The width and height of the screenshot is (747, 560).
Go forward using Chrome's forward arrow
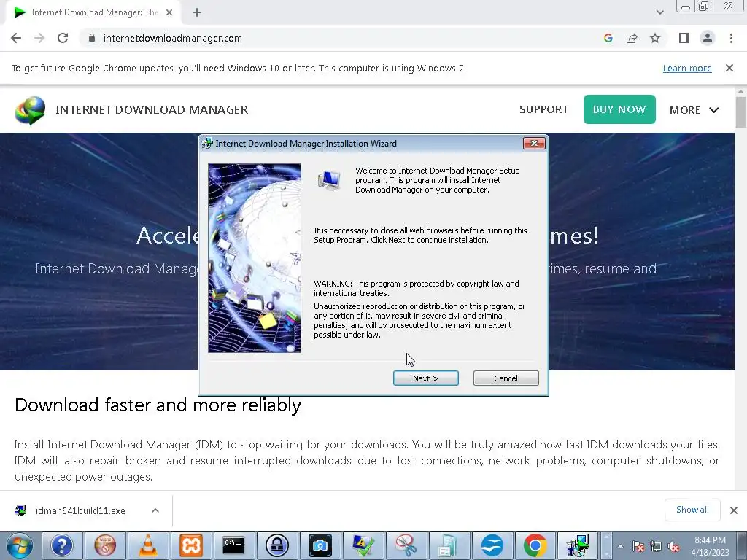39,38
